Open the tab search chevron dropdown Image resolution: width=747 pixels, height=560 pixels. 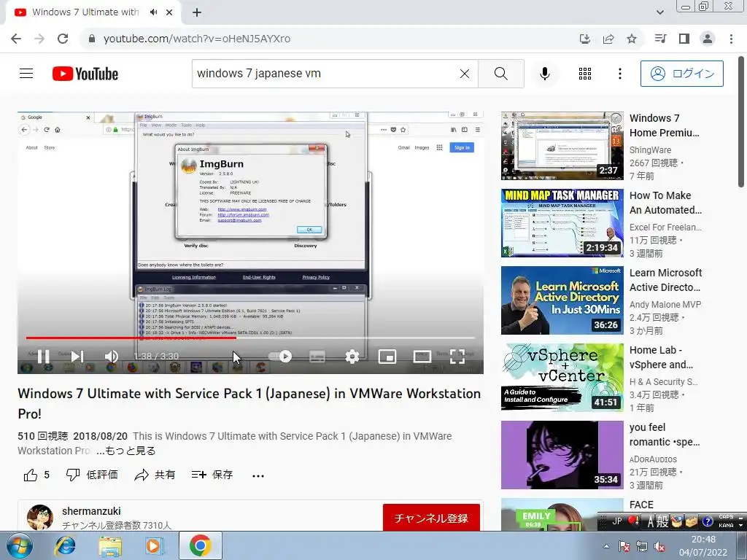pos(659,12)
